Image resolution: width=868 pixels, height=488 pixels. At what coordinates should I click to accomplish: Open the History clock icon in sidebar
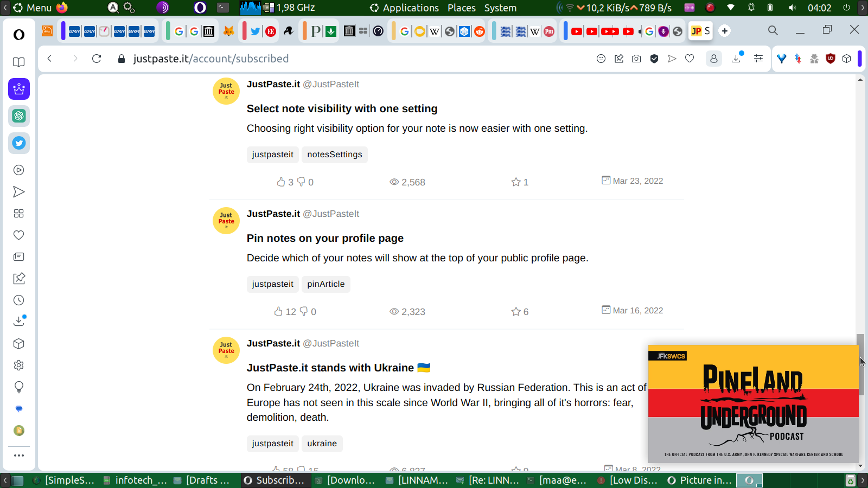point(19,300)
